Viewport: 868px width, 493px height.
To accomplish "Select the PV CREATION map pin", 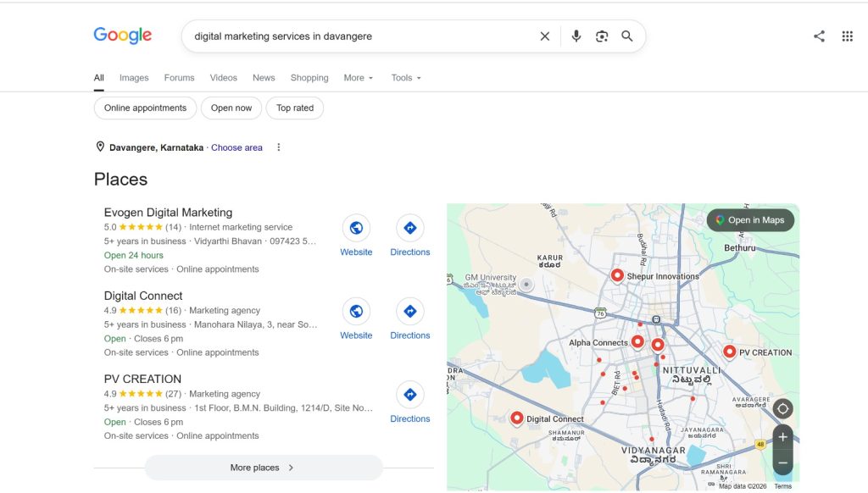I will point(730,352).
